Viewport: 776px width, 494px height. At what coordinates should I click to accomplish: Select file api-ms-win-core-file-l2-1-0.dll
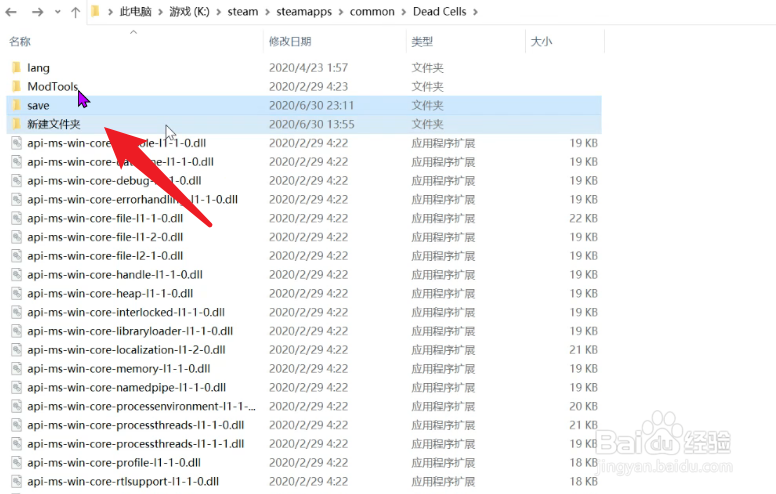pyautogui.click(x=105, y=256)
